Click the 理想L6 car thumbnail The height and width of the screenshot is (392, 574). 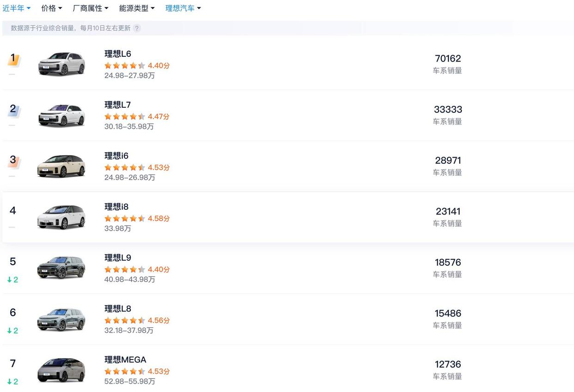click(61, 64)
